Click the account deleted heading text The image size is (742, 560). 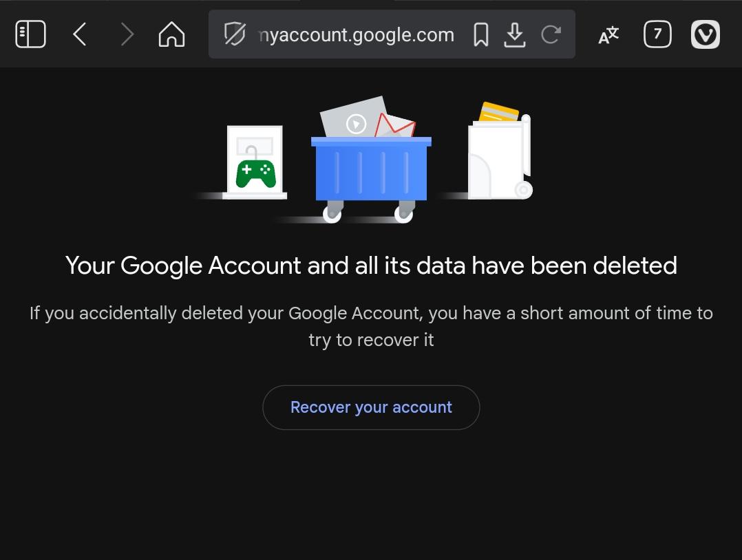point(371,266)
